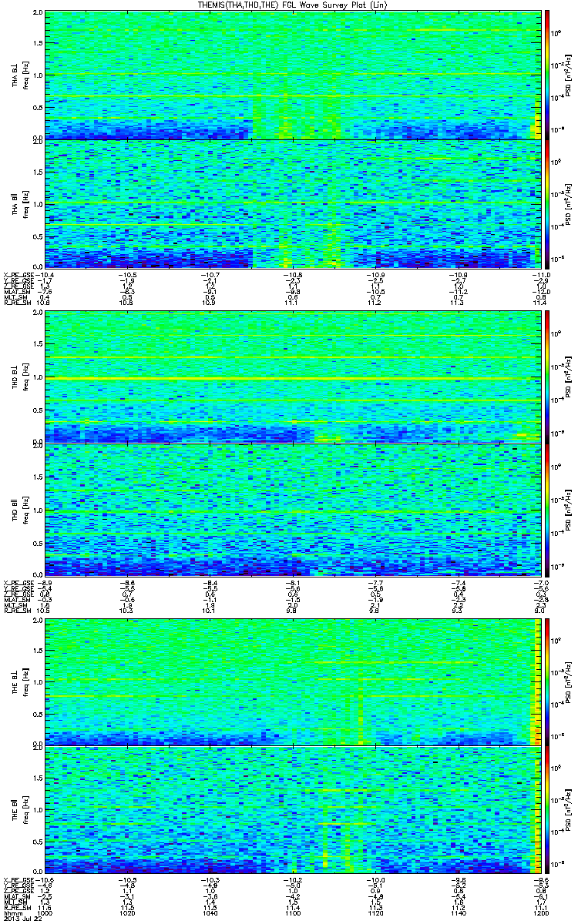
Task: Click inside the THA B⊥ spectrogram panel
Action: [x=294, y=75]
